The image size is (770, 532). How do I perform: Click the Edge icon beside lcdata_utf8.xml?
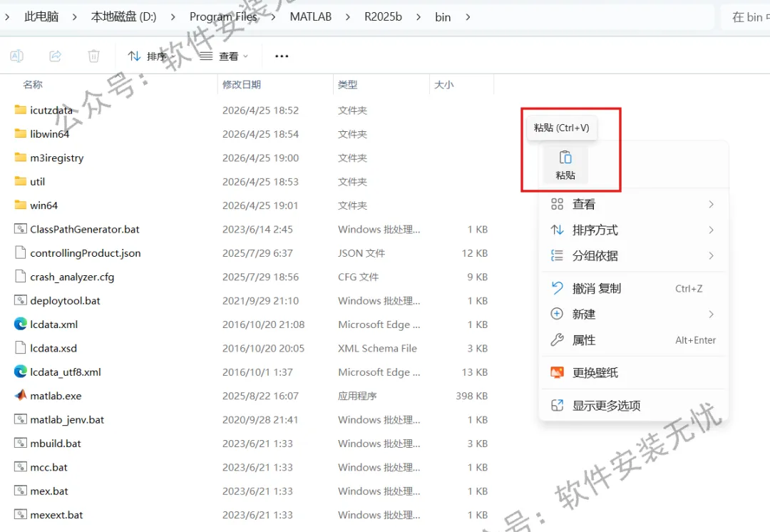pyautogui.click(x=20, y=372)
